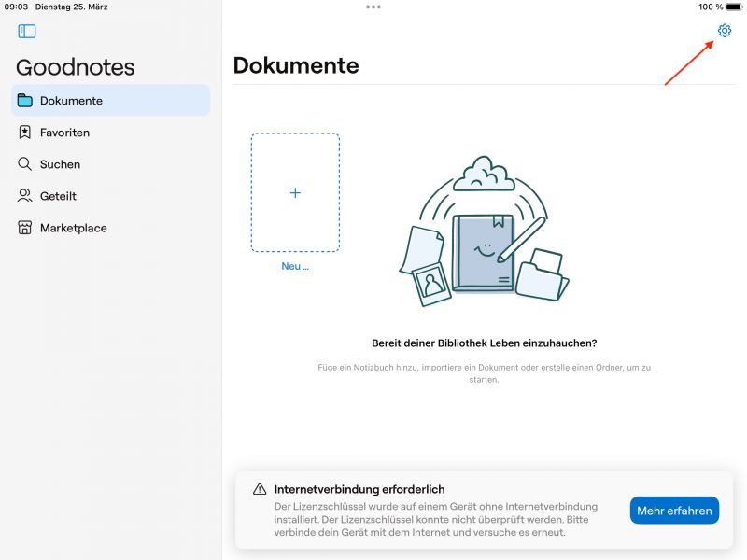Switch to the Dokumente section in sidebar

point(70,101)
